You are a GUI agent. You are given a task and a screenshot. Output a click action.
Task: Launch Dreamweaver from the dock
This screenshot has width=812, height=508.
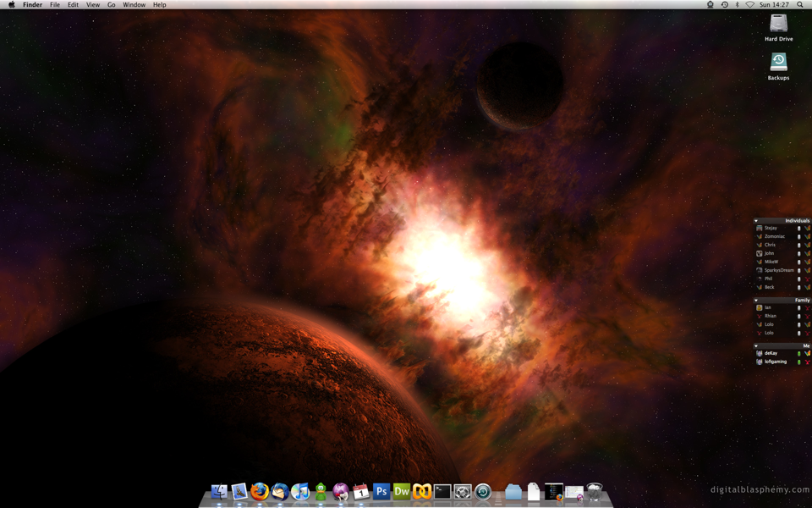coord(402,492)
